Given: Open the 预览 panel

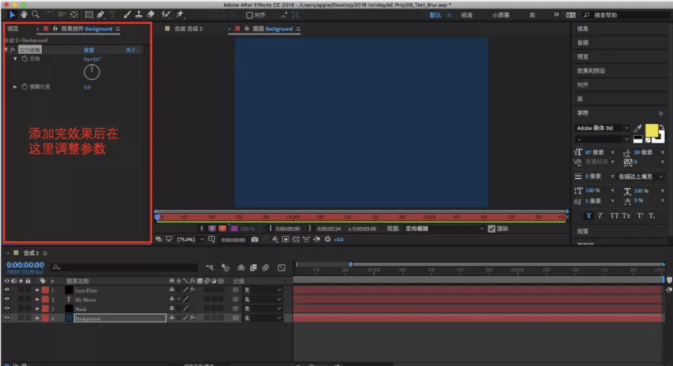Looking at the screenshot, I should [583, 57].
